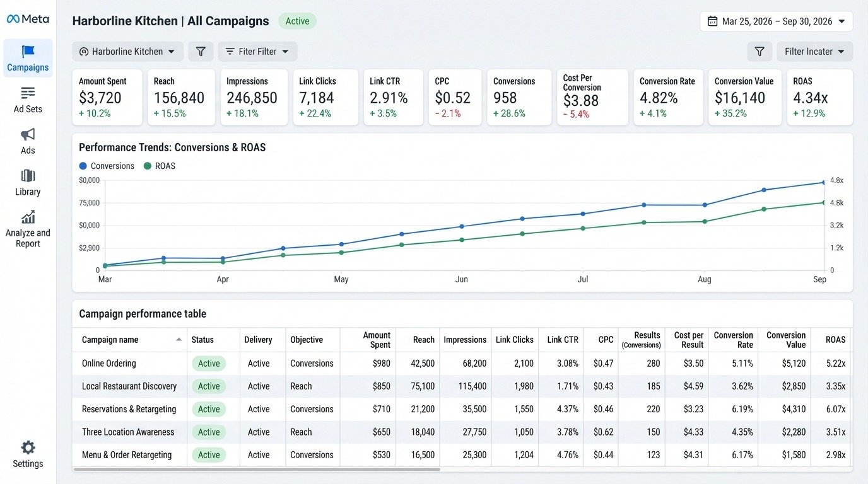This screenshot has height=484, width=868.
Task: Toggle the ROAS legend series
Action: tap(160, 166)
